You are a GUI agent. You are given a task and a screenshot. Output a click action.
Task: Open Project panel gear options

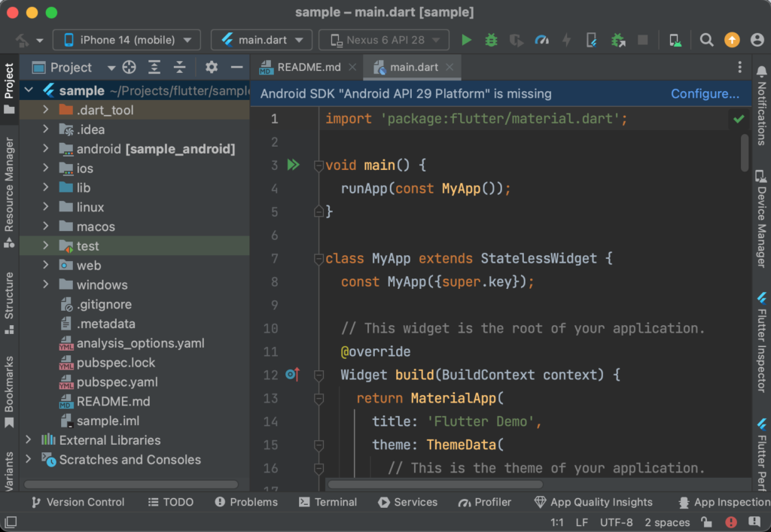click(x=212, y=67)
